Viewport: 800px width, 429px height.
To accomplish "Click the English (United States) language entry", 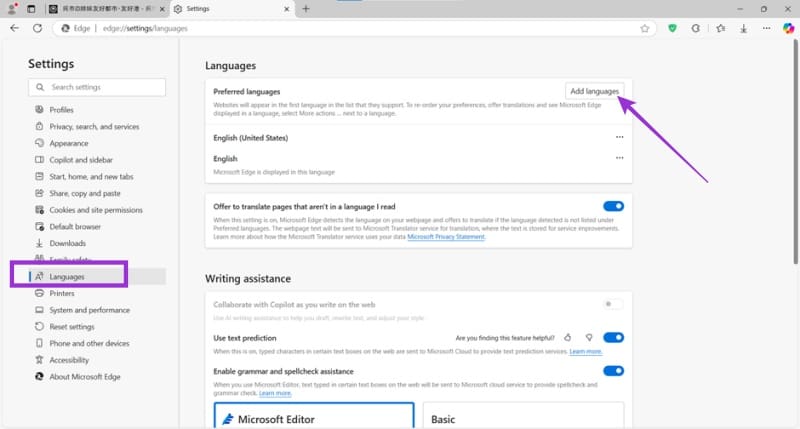I will [251, 138].
